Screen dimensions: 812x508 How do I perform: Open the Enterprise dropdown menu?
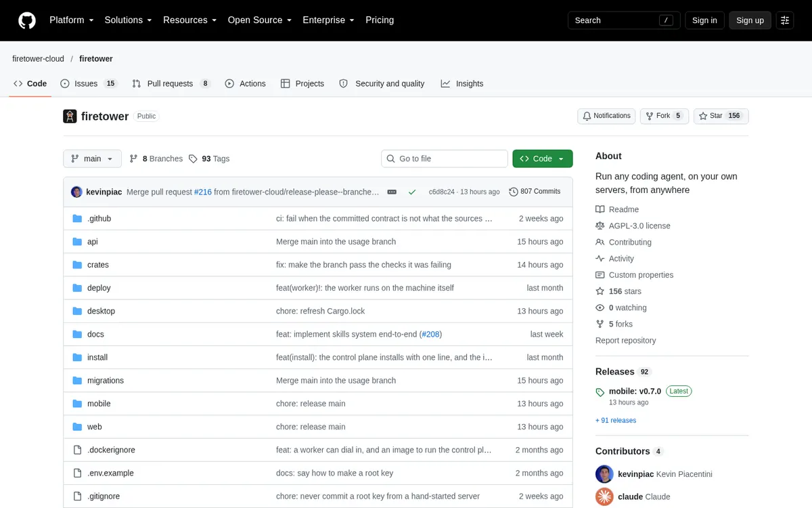tap(329, 20)
